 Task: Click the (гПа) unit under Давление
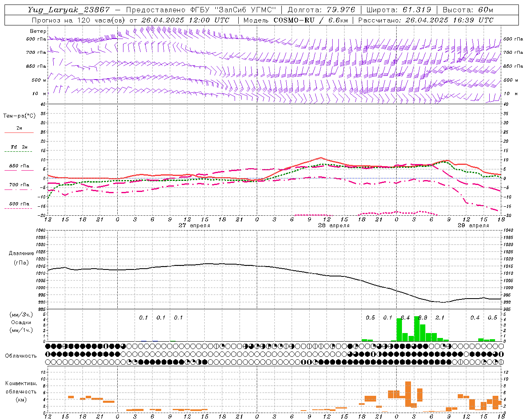21,262
